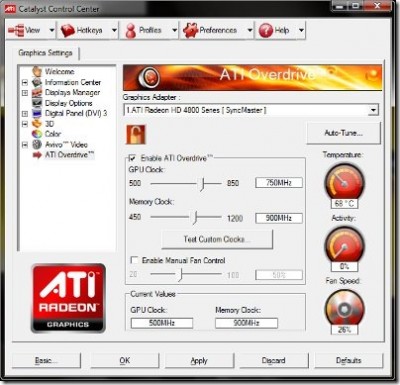Image resolution: width=400 pixels, height=385 pixels.
Task: Select Welcome in the settings tree
Action: [60, 71]
